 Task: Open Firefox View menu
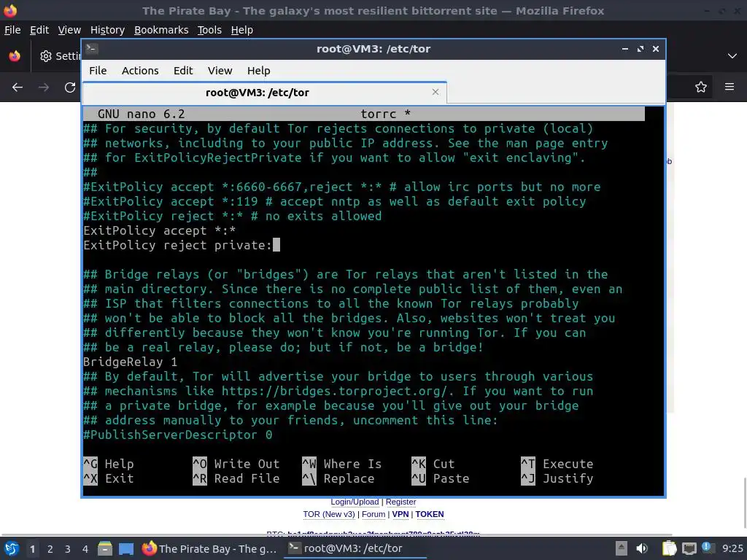pyautogui.click(x=69, y=29)
